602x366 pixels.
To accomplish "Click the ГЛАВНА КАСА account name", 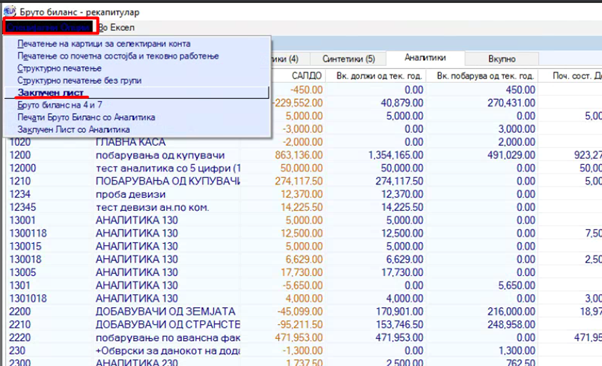I will pyautogui.click(x=131, y=142).
